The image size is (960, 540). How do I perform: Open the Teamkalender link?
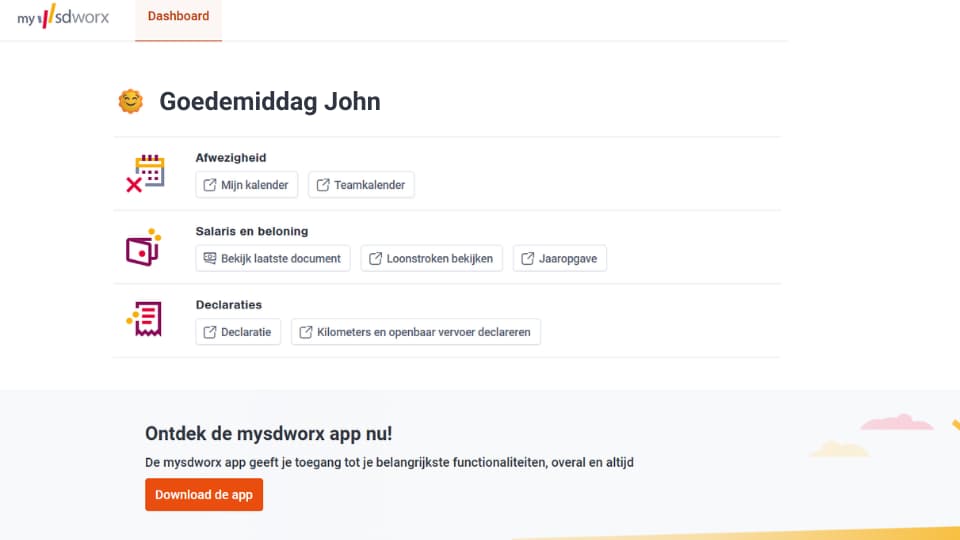[x=362, y=185]
